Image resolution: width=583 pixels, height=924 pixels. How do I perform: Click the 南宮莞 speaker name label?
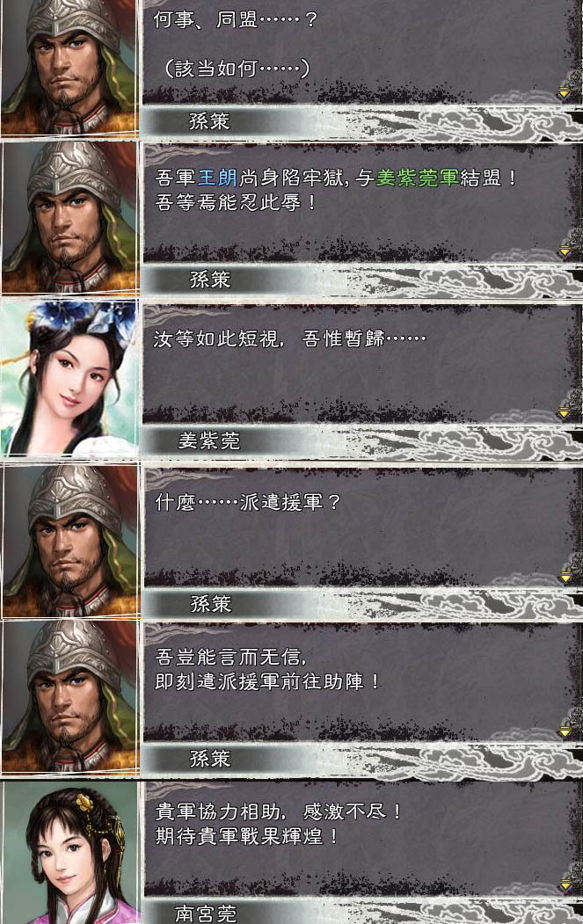(206, 913)
